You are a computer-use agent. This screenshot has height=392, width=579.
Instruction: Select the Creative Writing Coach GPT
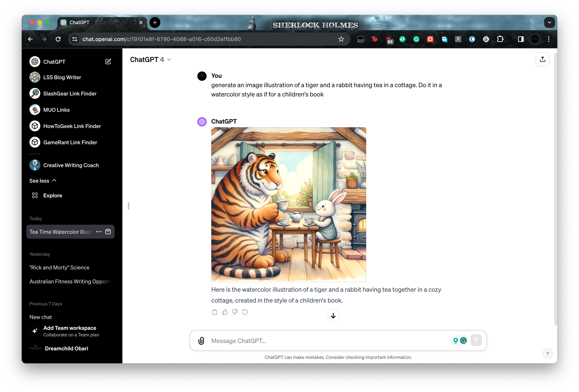(71, 165)
